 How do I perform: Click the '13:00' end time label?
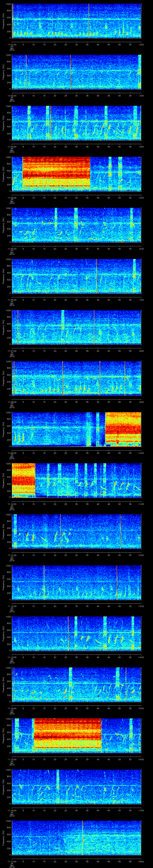click(x=141, y=606)
